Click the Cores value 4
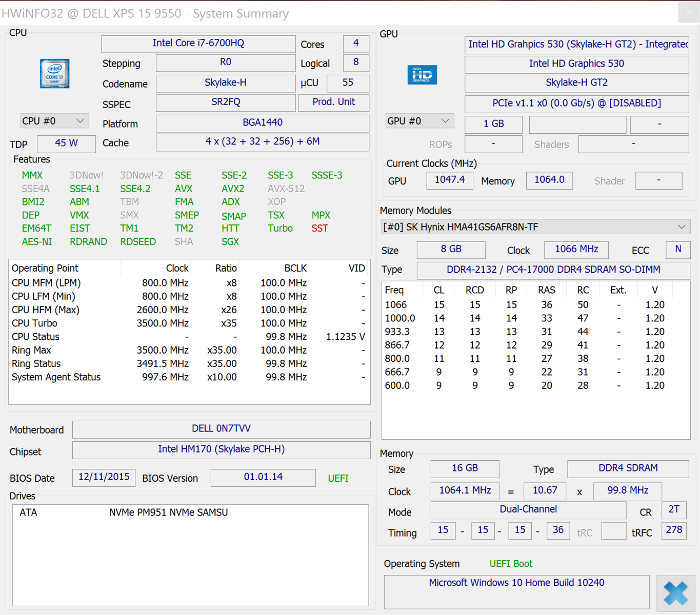The height and width of the screenshot is (615, 700). click(356, 44)
